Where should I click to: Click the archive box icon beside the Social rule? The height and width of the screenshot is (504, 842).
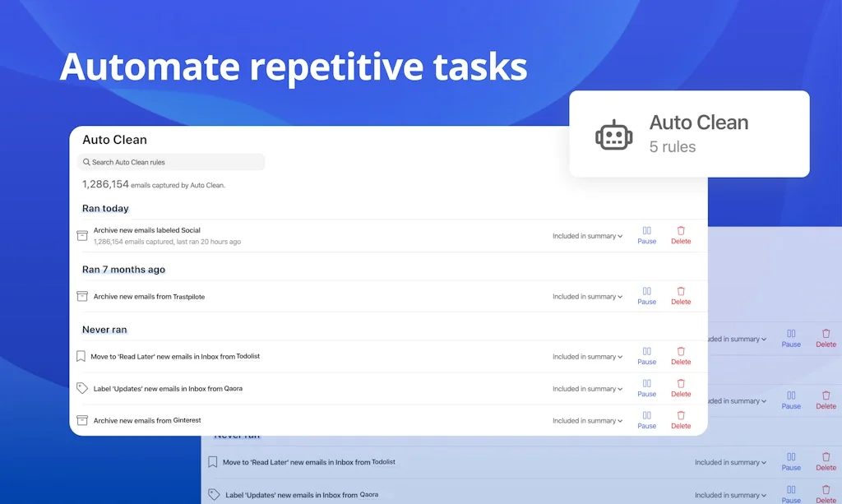(x=82, y=236)
